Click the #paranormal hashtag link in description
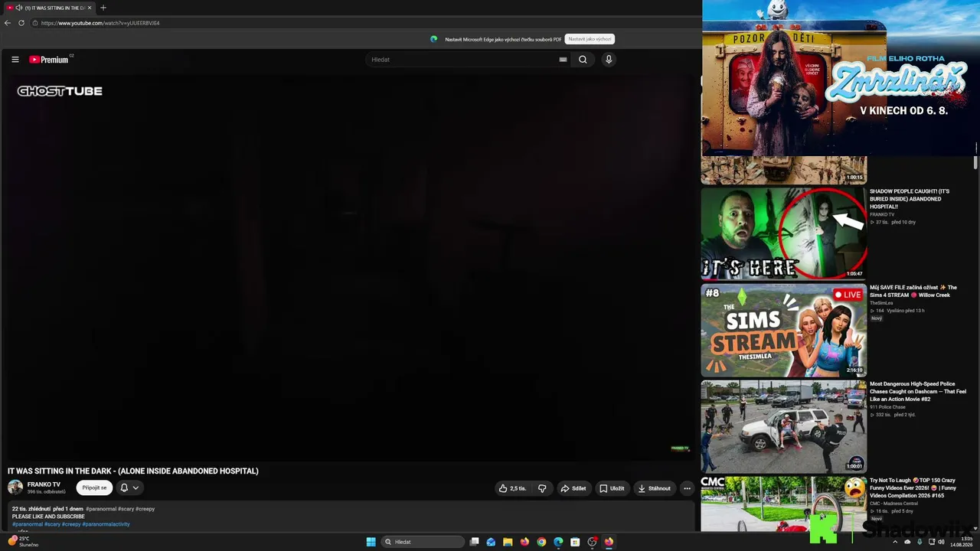Viewport: 980px width, 551px height. coord(101,509)
